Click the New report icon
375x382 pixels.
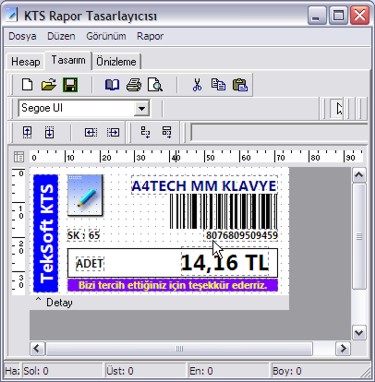click(x=27, y=85)
